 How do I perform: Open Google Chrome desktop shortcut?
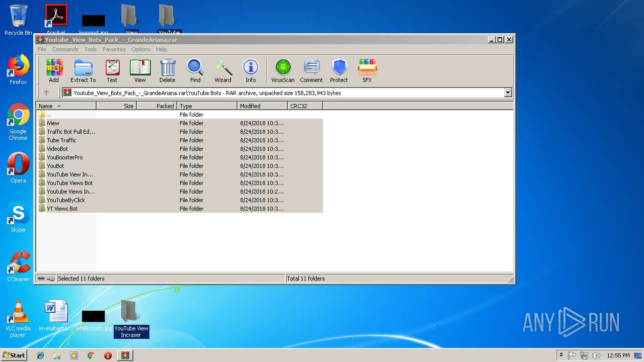[x=18, y=122]
